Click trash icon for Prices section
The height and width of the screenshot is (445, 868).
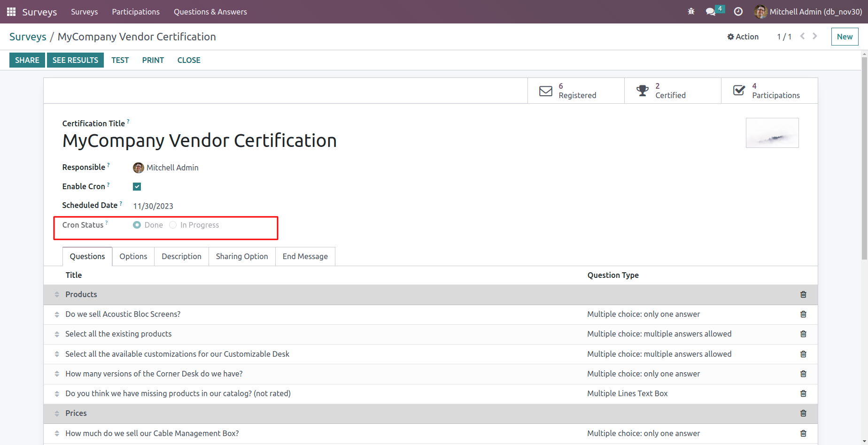tap(803, 414)
